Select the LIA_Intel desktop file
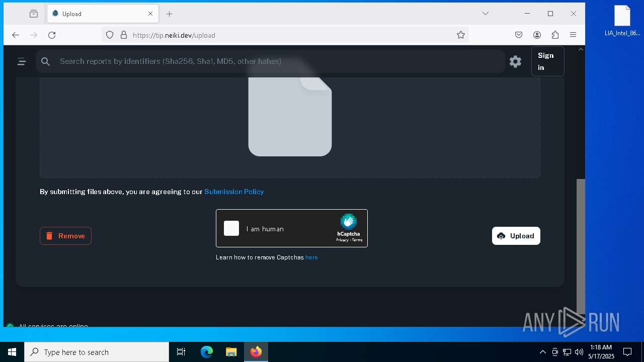Image resolution: width=644 pixels, height=362 pixels. 622,21
